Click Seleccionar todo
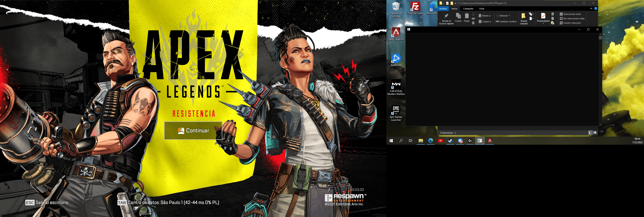Image resolution: width=644 pixels, height=217 pixels. click(570, 14)
